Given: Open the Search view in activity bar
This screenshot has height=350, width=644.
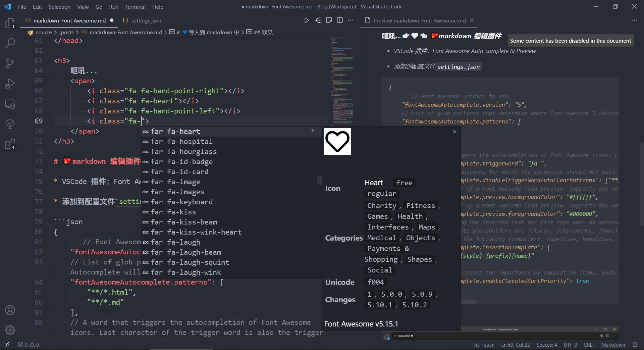Looking at the screenshot, I should 10,43.
